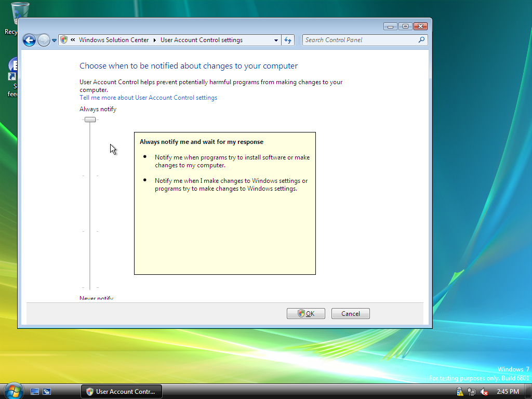Click the greyed-out Forward arrow button
This screenshot has width=532, height=399.
tap(44, 40)
